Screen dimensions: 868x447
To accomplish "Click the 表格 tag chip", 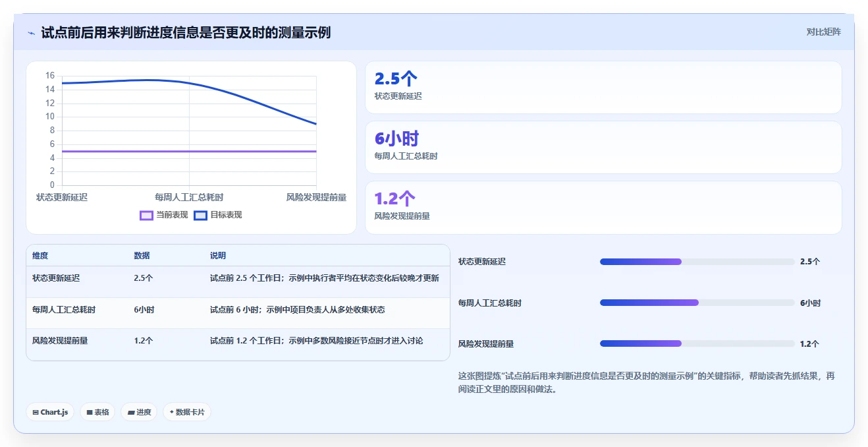I will (97, 412).
